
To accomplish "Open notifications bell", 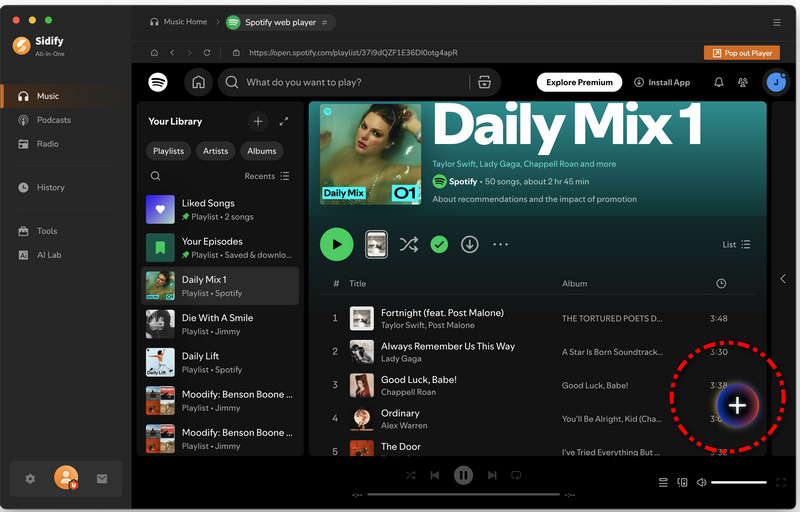I will pos(718,82).
